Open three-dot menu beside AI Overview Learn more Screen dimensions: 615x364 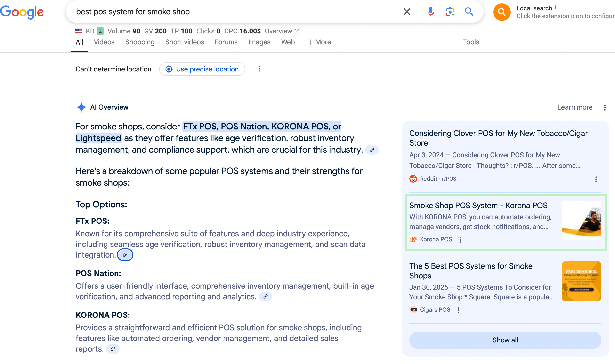[604, 107]
